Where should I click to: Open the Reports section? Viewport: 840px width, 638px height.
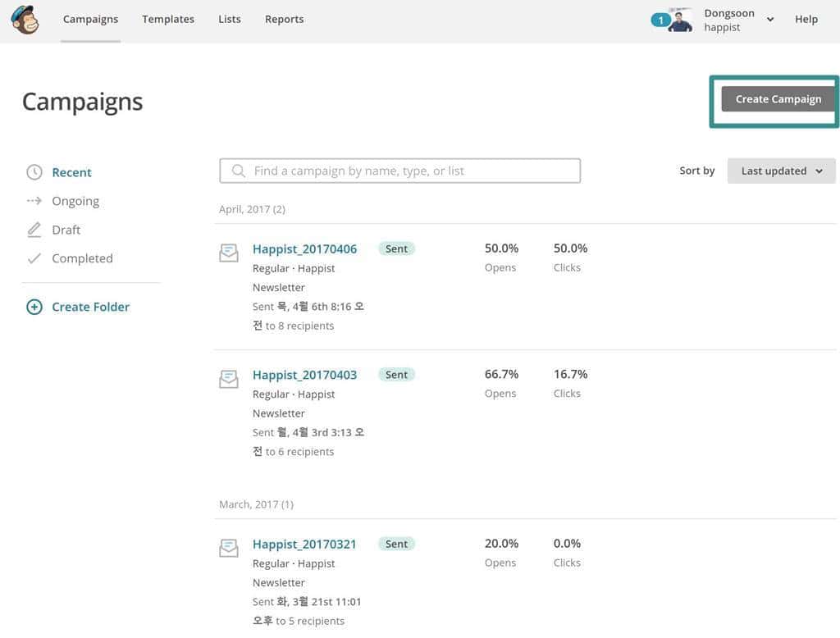284,19
